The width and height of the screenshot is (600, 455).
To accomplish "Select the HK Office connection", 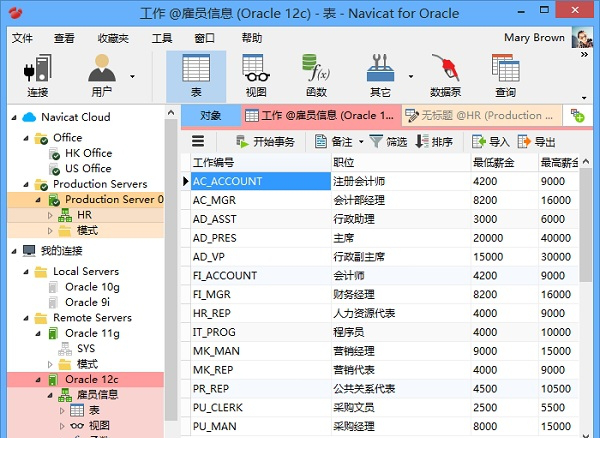I will (88, 153).
